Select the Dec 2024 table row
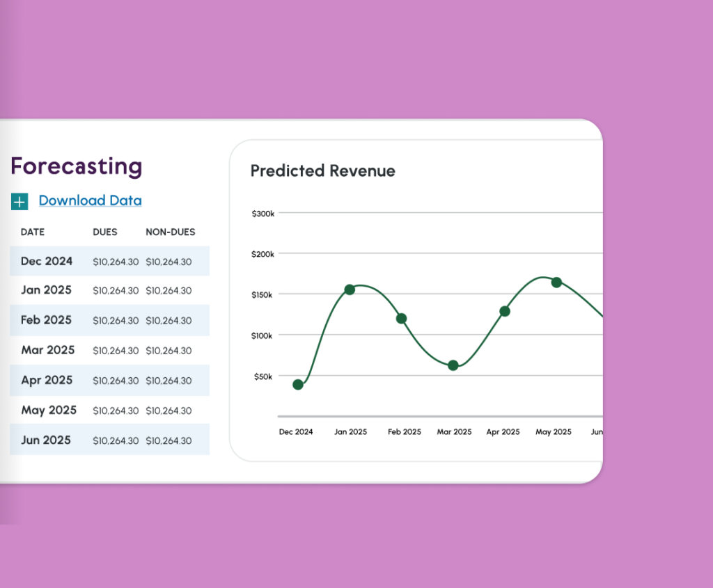 [109, 262]
